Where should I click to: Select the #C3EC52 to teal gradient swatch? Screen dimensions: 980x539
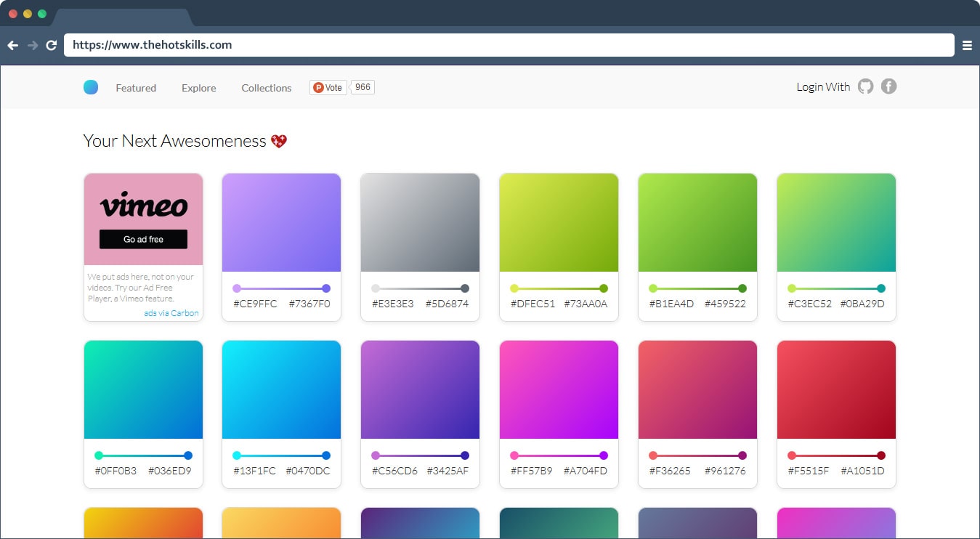point(836,222)
